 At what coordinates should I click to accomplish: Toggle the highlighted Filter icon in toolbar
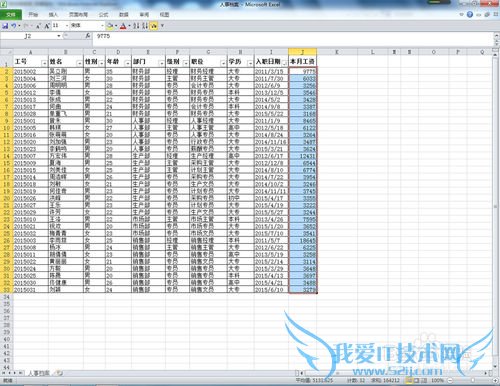pyautogui.click(x=153, y=26)
